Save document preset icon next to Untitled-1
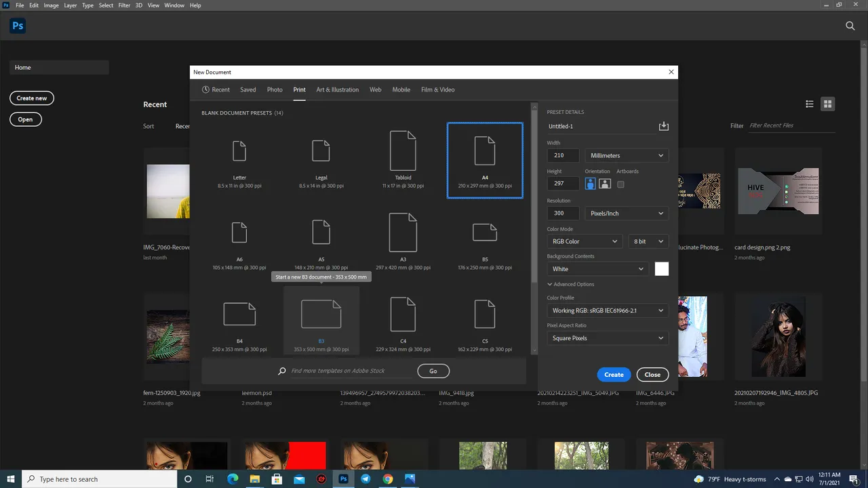The width and height of the screenshot is (868, 488). tap(663, 126)
